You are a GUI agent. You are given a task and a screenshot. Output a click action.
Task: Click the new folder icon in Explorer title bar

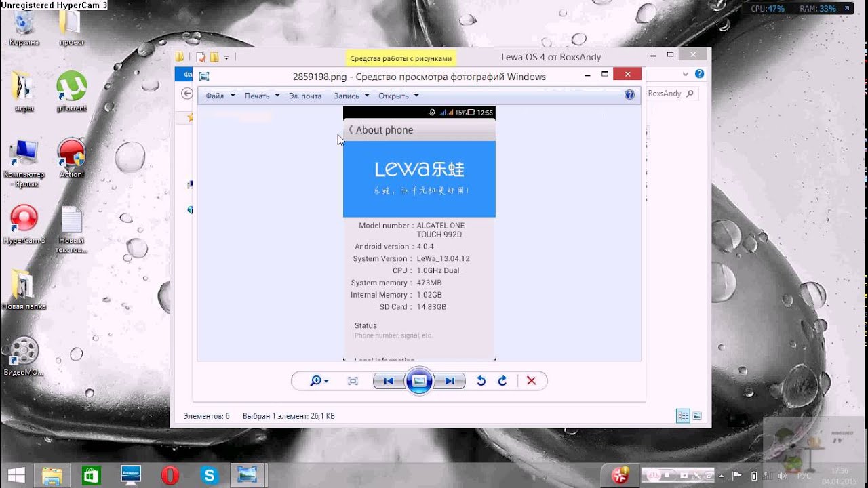pyautogui.click(x=214, y=58)
